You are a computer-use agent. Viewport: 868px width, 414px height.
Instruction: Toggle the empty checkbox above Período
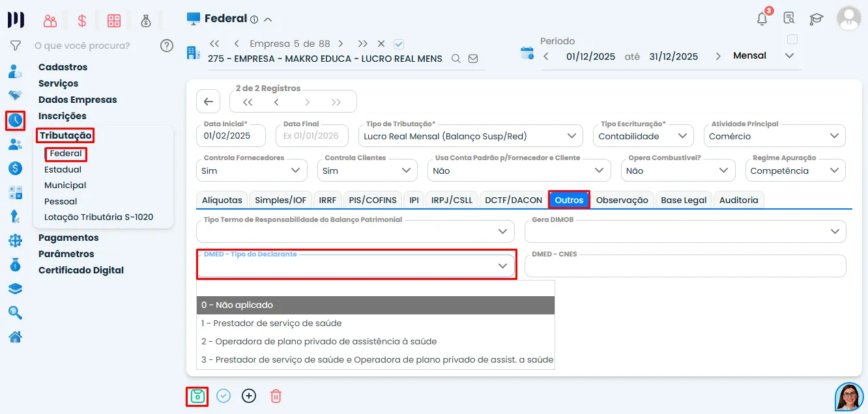pos(792,39)
